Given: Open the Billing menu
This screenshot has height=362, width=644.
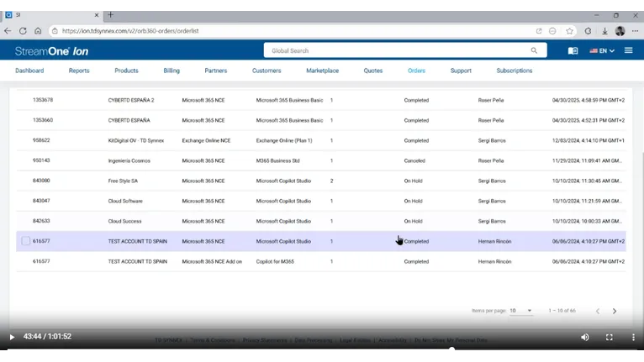Looking at the screenshot, I should 172,71.
